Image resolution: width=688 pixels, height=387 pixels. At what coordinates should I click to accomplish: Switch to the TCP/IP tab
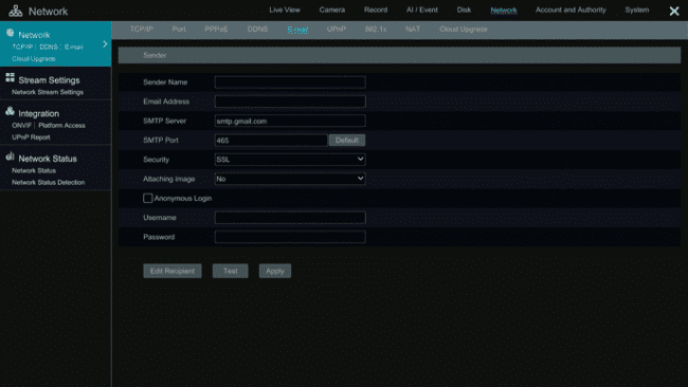(x=141, y=29)
